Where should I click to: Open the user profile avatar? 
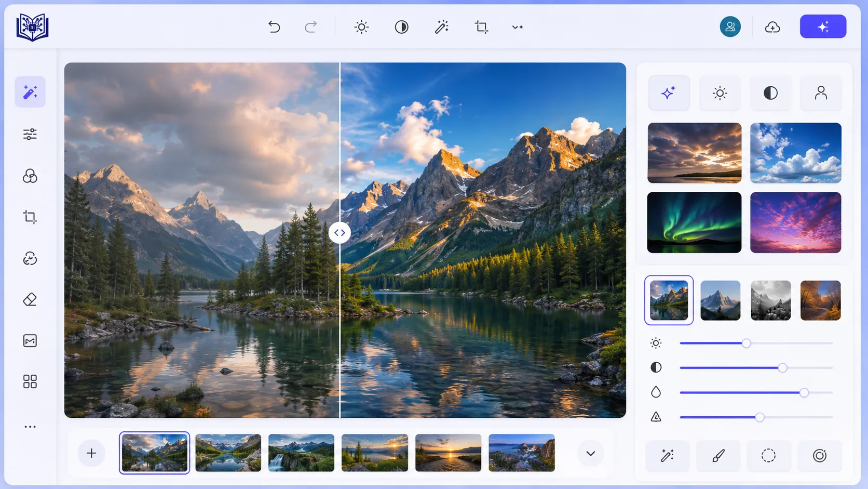[730, 27]
